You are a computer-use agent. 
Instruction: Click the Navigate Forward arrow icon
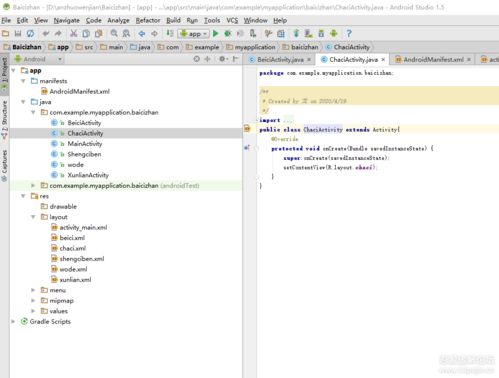pyautogui.click(x=154, y=34)
